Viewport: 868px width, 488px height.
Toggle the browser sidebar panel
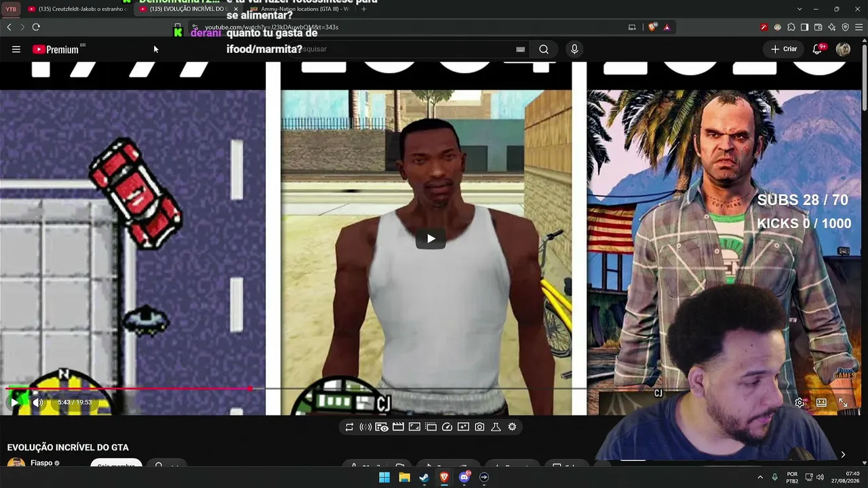coord(804,27)
